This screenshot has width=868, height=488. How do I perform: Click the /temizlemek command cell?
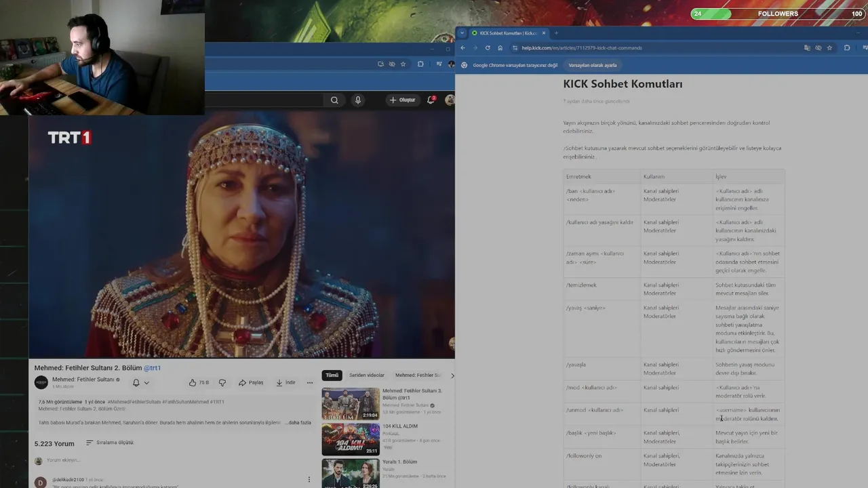tap(601, 289)
